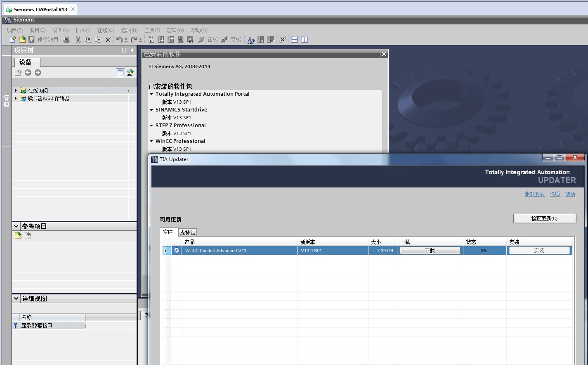Click the open project toolbar icon
This screenshot has height=365, width=588.
coord(22,40)
